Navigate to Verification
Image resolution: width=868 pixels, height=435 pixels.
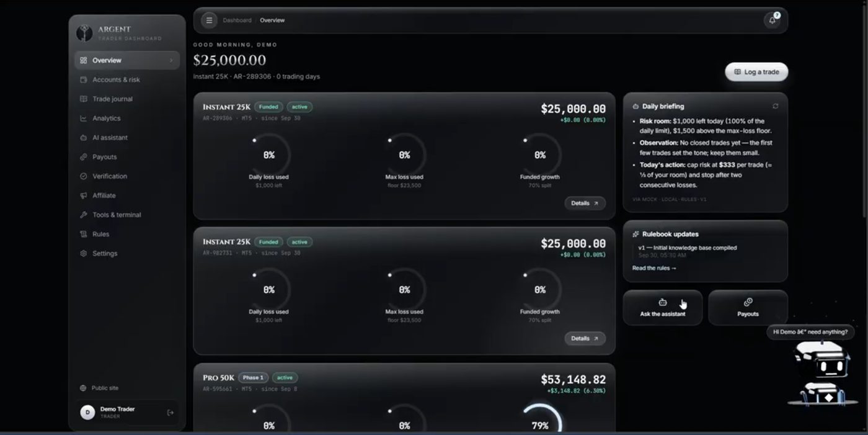(127, 176)
